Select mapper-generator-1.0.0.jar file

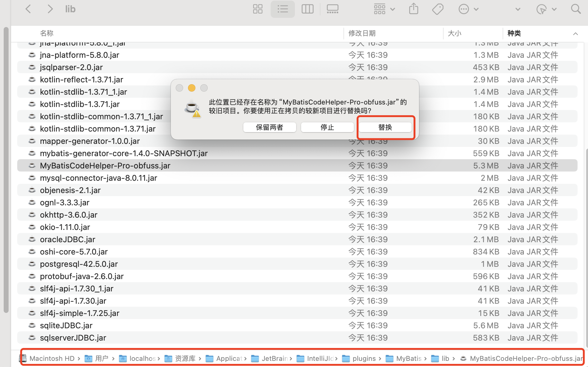(297, 141)
